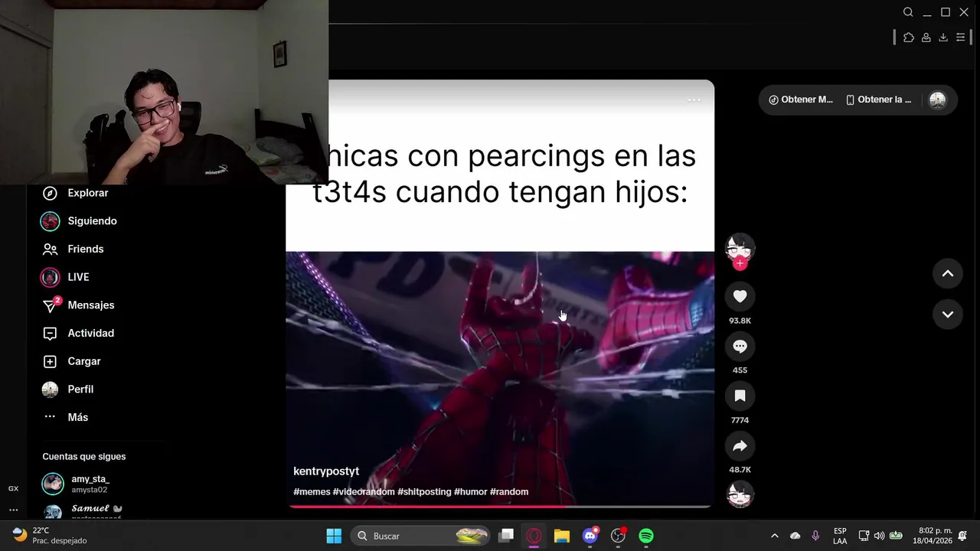Open Discord from the taskbar
The image size is (980, 551).
point(590,536)
